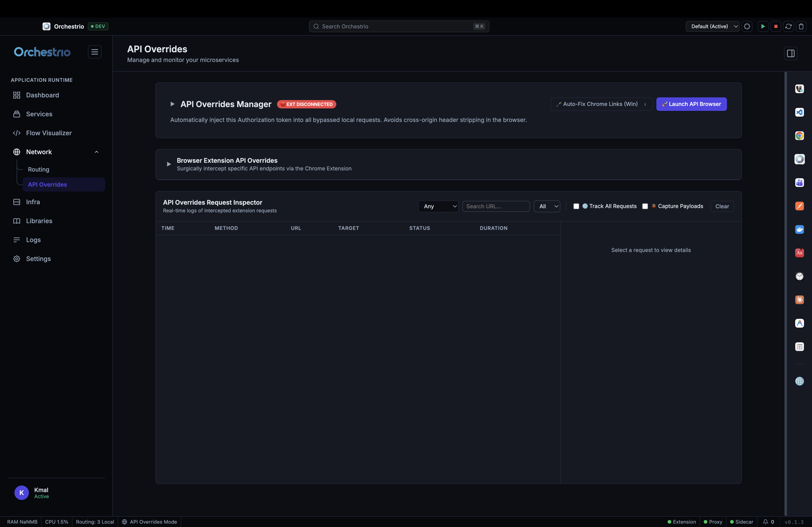The width and height of the screenshot is (812, 527).
Task: Focus the Search URL... input
Action: coord(496,206)
